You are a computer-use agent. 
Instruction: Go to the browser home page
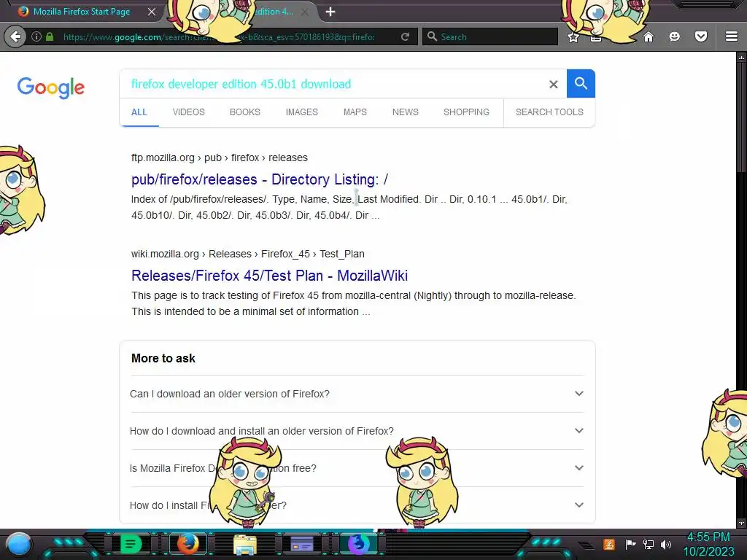649,36
